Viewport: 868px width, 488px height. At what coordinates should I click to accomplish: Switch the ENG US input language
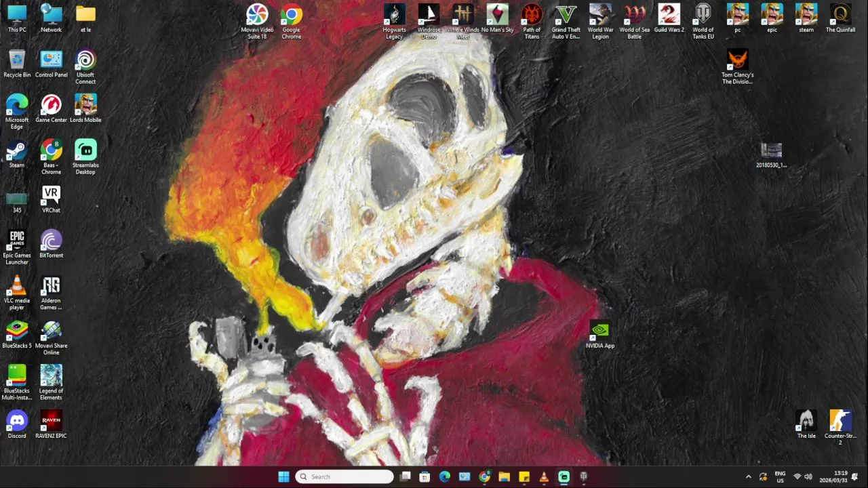pos(780,476)
